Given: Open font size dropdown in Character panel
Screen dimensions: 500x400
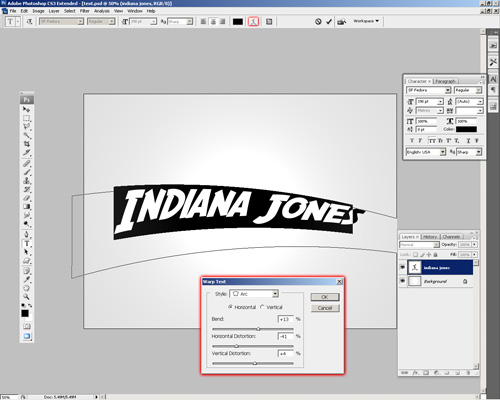Looking at the screenshot, I should pyautogui.click(x=440, y=101).
